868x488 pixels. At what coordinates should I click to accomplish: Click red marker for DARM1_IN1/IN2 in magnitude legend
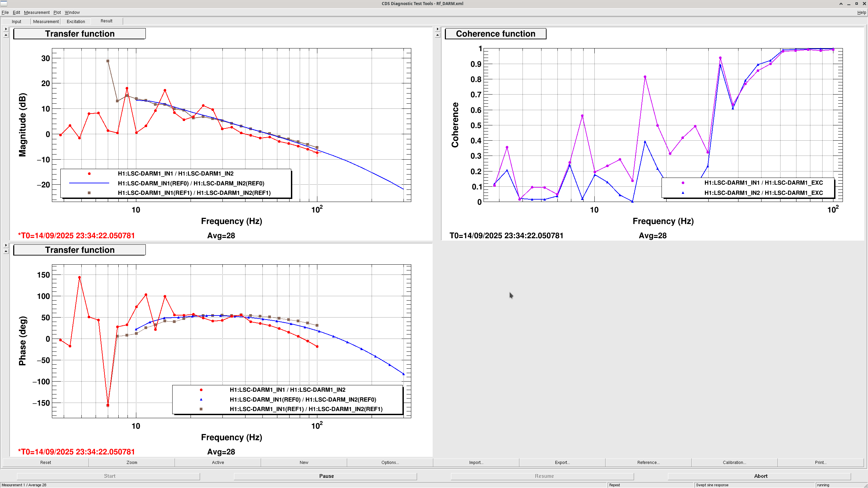(89, 174)
